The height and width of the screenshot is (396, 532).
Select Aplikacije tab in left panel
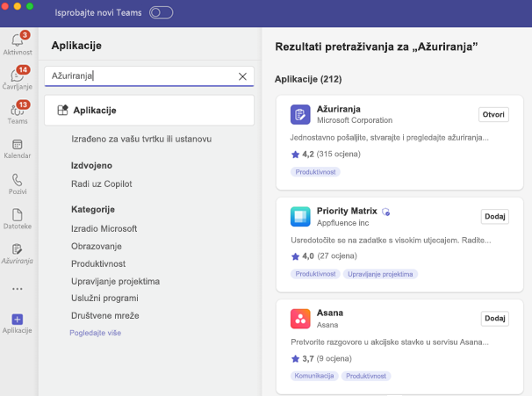click(x=149, y=111)
